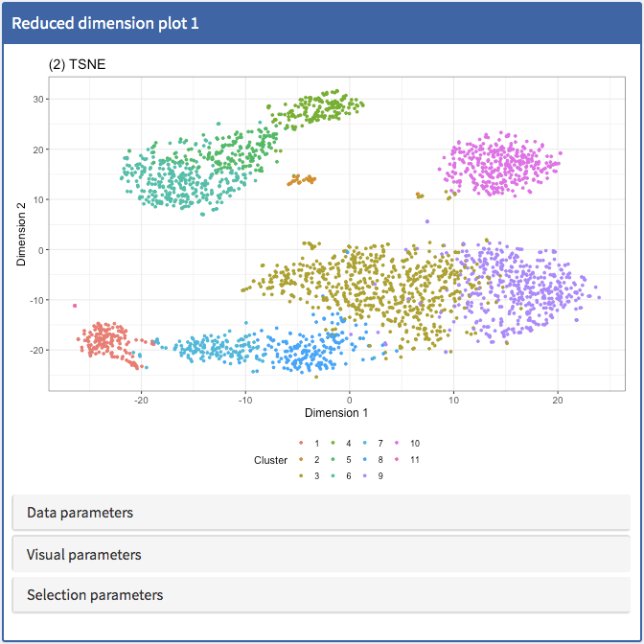Click the Cluster 1 legend dot
The image size is (644, 644).
click(x=302, y=444)
